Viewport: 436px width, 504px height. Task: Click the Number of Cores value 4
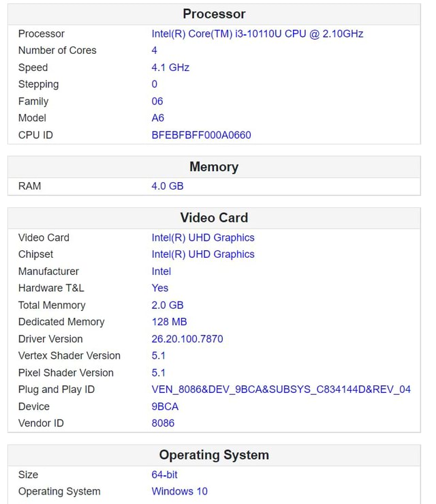click(155, 50)
